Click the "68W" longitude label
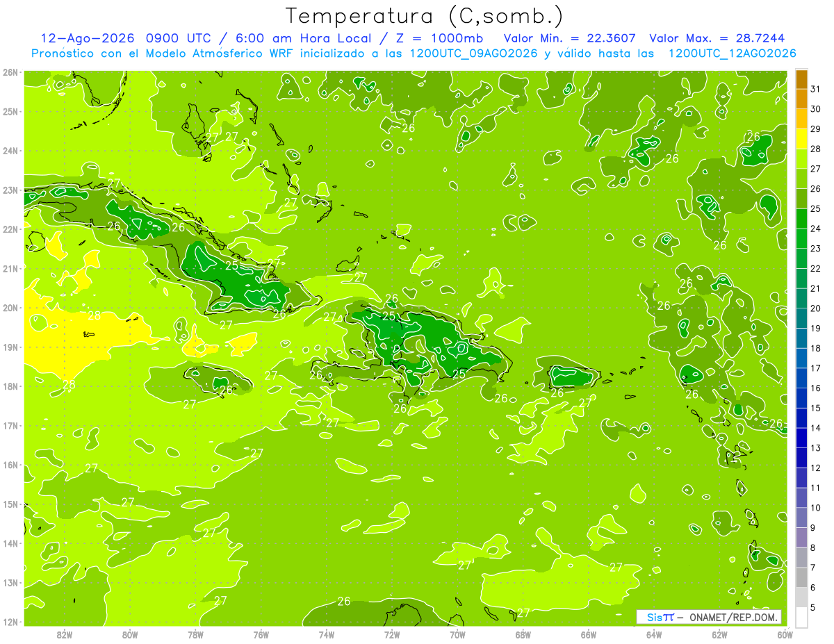The image size is (834, 644). 523,634
